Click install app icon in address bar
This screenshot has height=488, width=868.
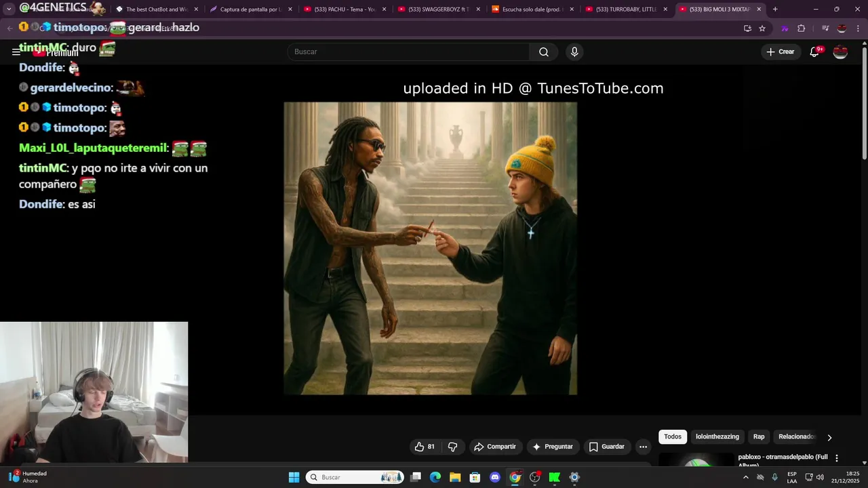coord(747,28)
